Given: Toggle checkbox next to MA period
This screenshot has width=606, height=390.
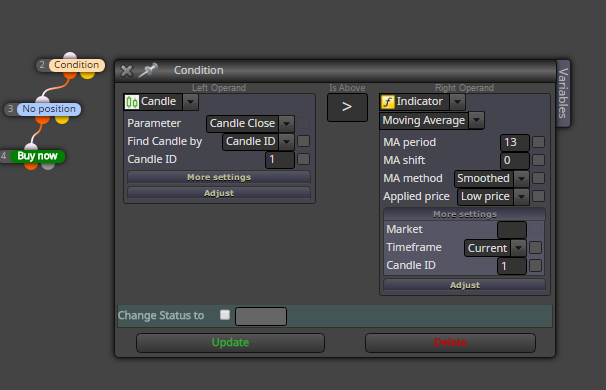Looking at the screenshot, I should pyautogui.click(x=538, y=142).
